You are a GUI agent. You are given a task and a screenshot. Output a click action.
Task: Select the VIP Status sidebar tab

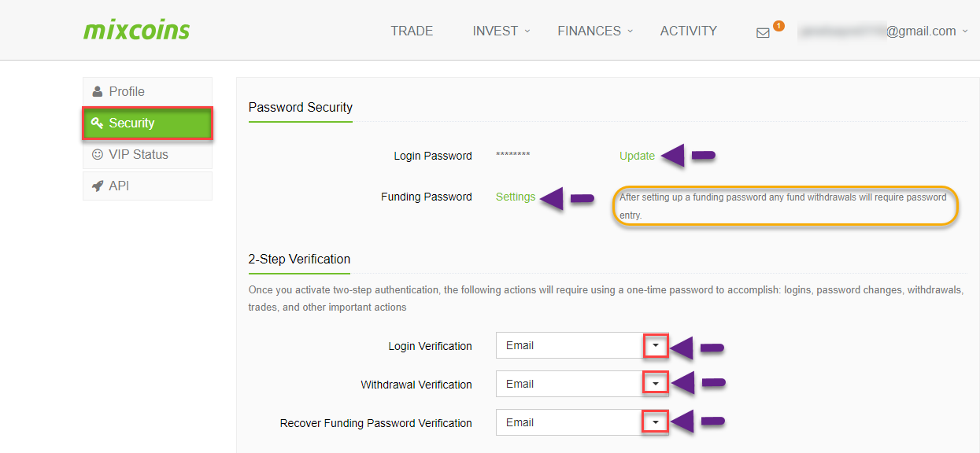tap(147, 154)
